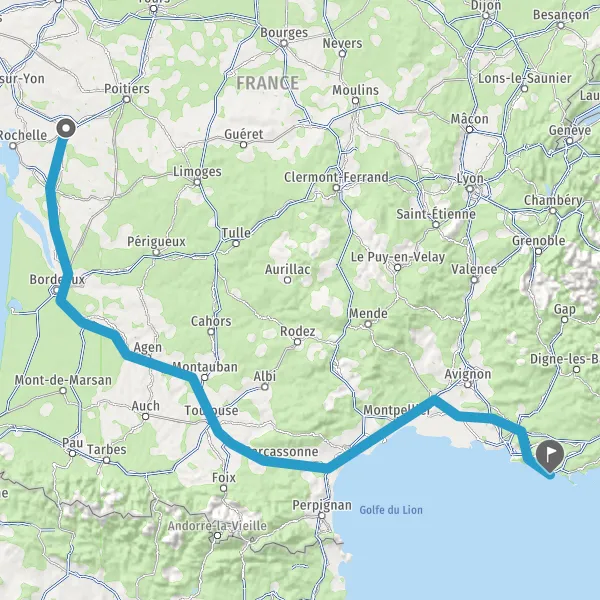Select the Andorre-la-Vieille marker
Viewport: 600px width, 600px height.
coord(217,536)
